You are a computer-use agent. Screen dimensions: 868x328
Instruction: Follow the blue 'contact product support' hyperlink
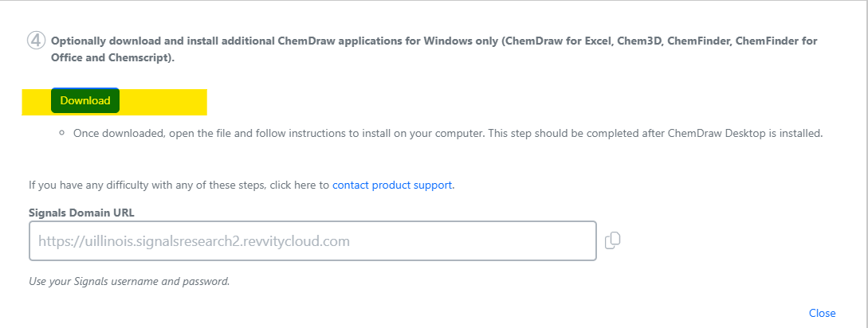[392, 185]
